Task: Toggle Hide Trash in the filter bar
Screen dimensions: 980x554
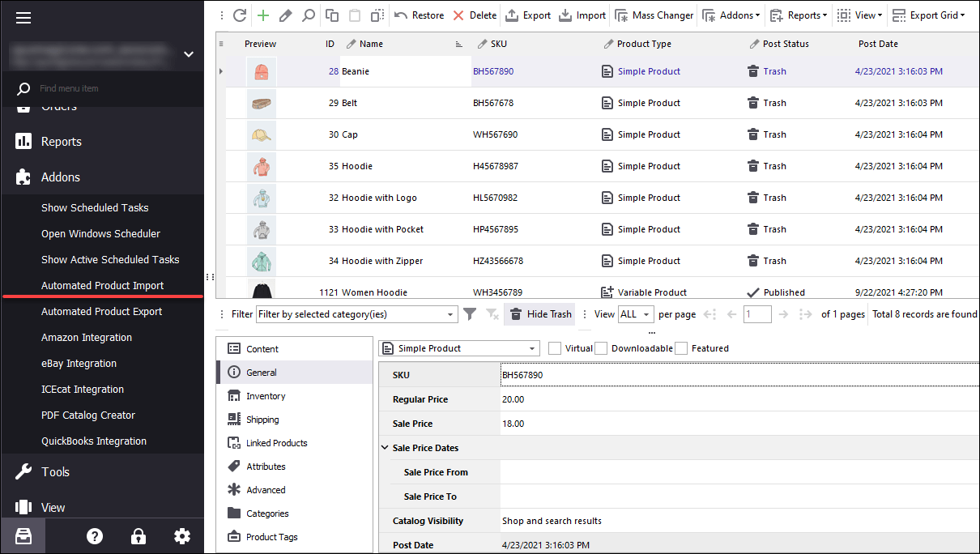Action: 539,314
